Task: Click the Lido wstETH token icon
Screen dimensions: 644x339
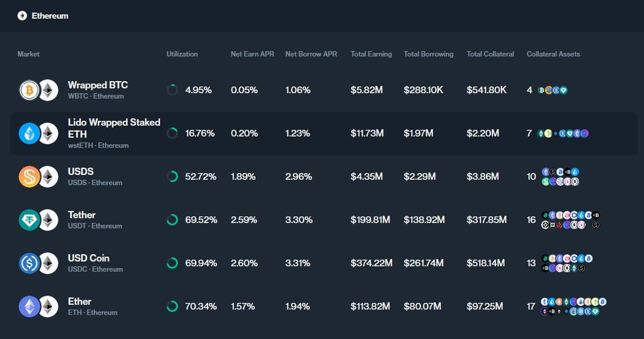Action: (x=29, y=133)
